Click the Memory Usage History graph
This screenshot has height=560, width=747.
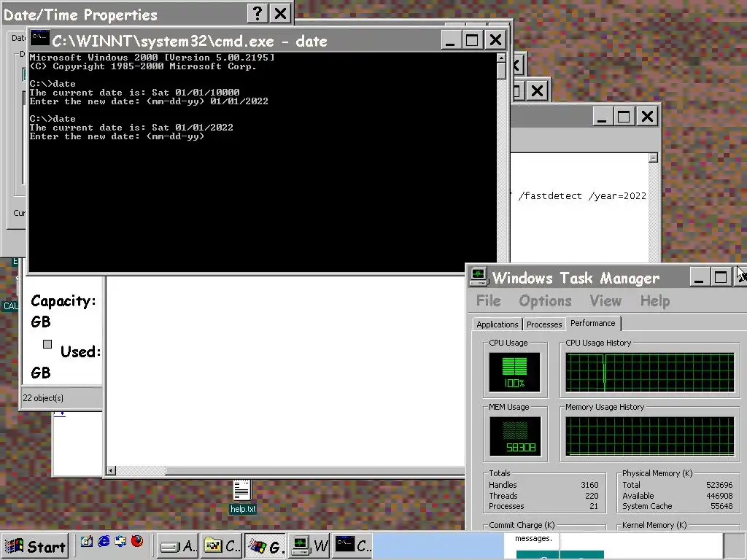click(x=650, y=436)
